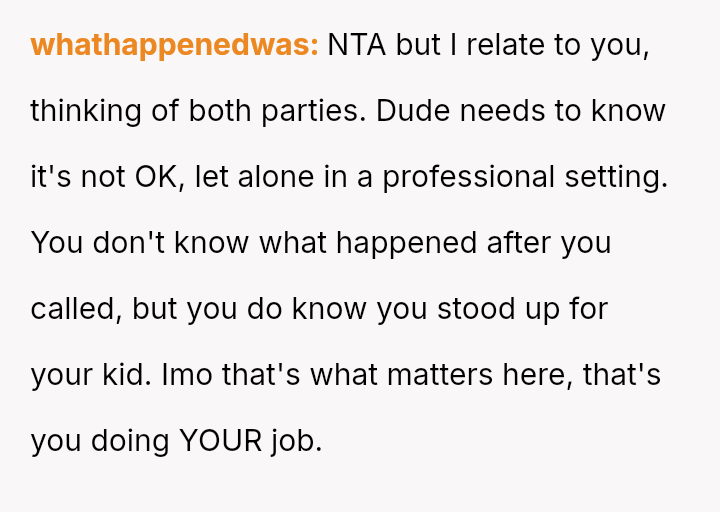This screenshot has height=512, width=720.
Task: Click the text "thinking of both parties"
Action: tap(198, 111)
